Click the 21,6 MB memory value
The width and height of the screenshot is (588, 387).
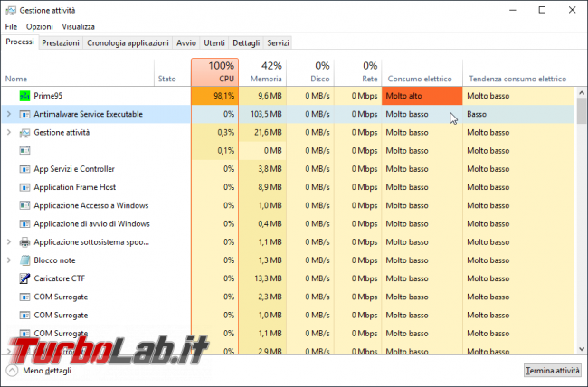(x=268, y=132)
